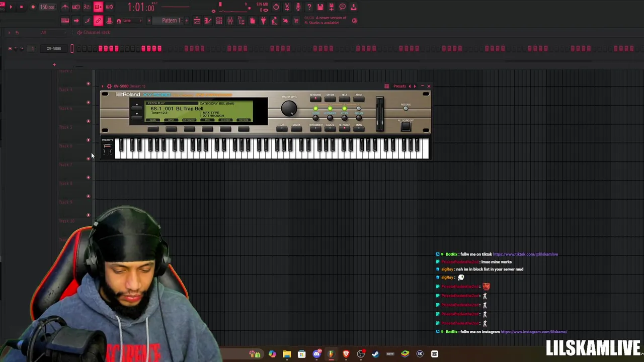Toggle the highlighted overdub recording button

point(98,7)
